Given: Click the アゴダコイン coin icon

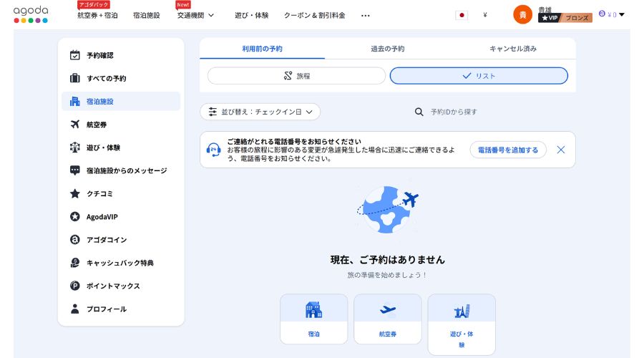Looking at the screenshot, I should click(x=74, y=239).
